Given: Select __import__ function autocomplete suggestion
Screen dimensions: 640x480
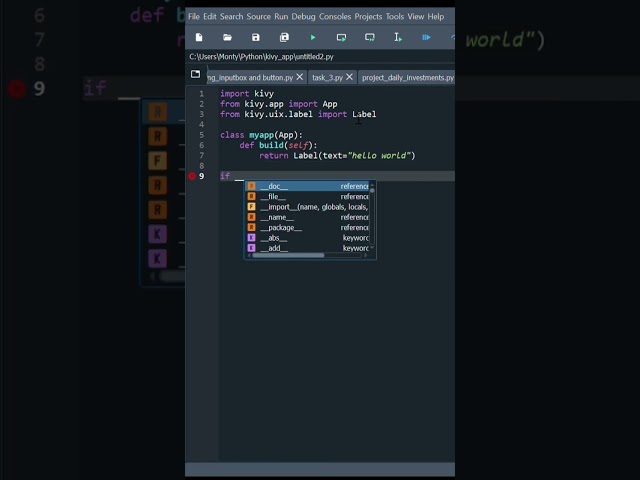Looking at the screenshot, I should pyautogui.click(x=308, y=207).
